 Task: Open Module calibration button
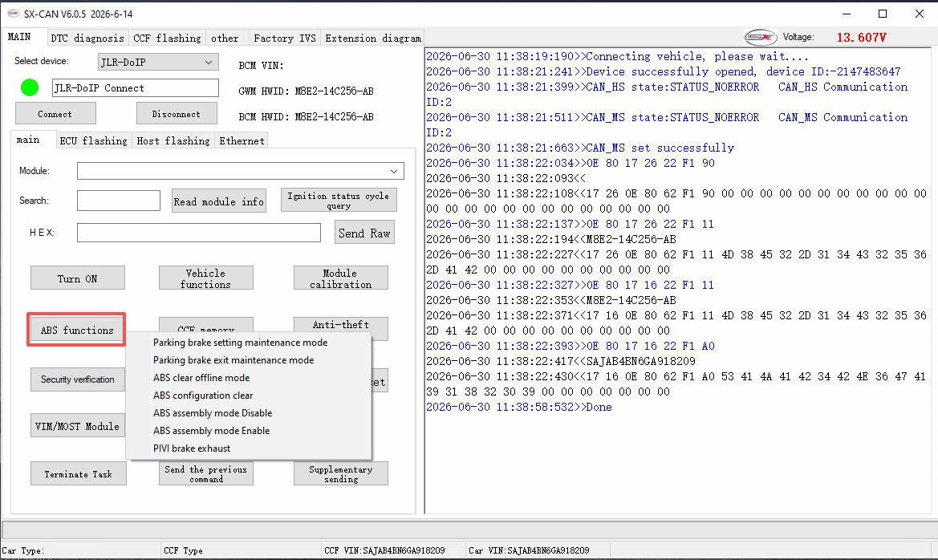340,278
